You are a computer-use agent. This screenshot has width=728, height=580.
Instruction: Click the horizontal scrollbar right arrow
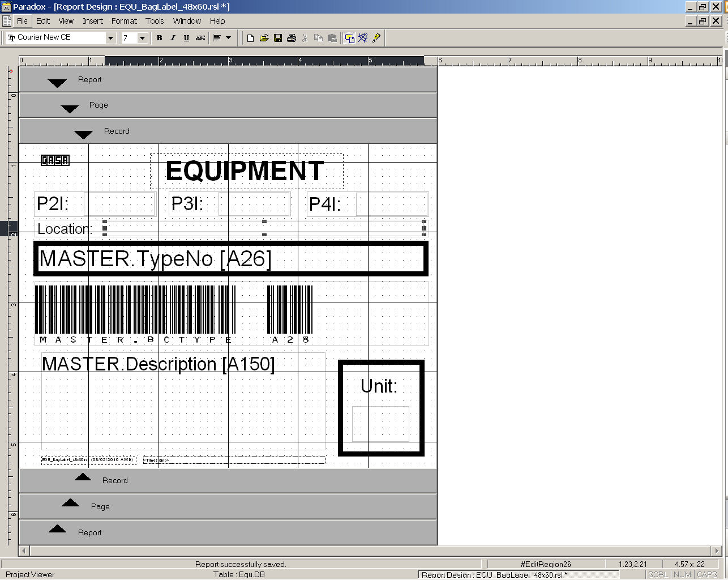tap(717, 551)
